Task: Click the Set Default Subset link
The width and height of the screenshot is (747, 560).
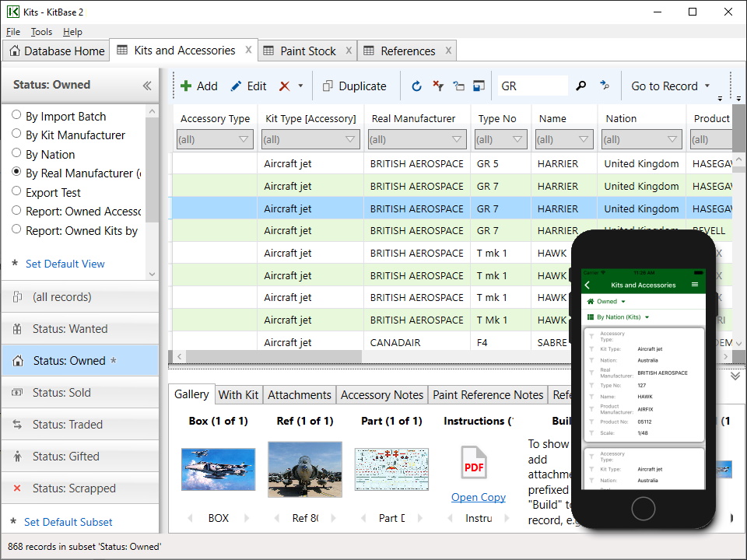Action: pyautogui.click(x=68, y=522)
